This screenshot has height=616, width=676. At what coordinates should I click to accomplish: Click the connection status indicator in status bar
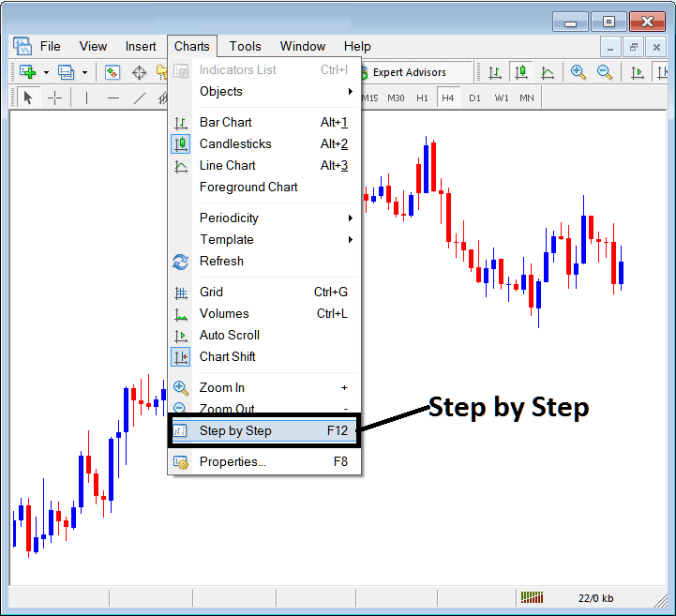(x=532, y=597)
